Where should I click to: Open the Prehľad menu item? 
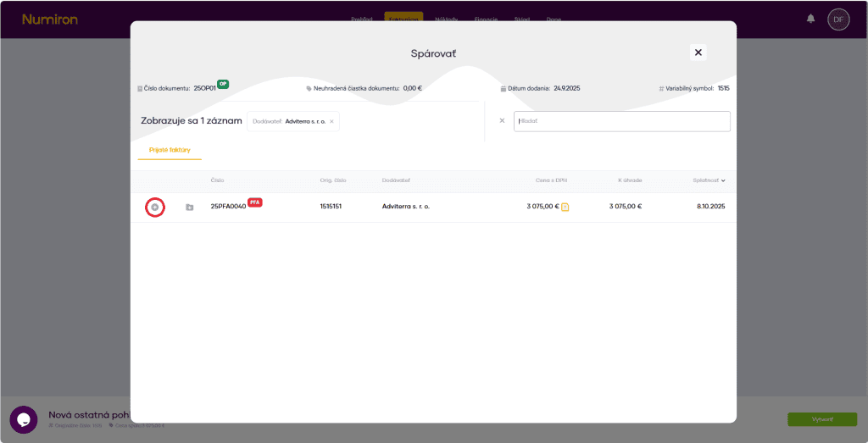[x=362, y=19]
